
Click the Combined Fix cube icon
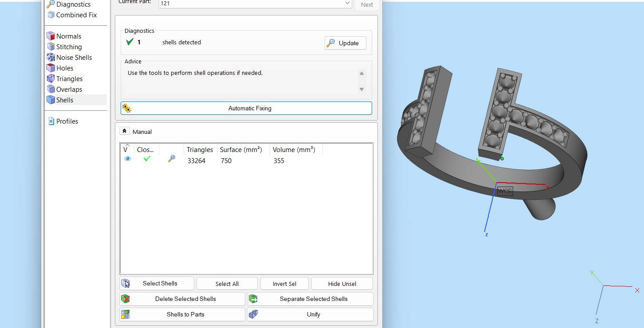tap(51, 15)
